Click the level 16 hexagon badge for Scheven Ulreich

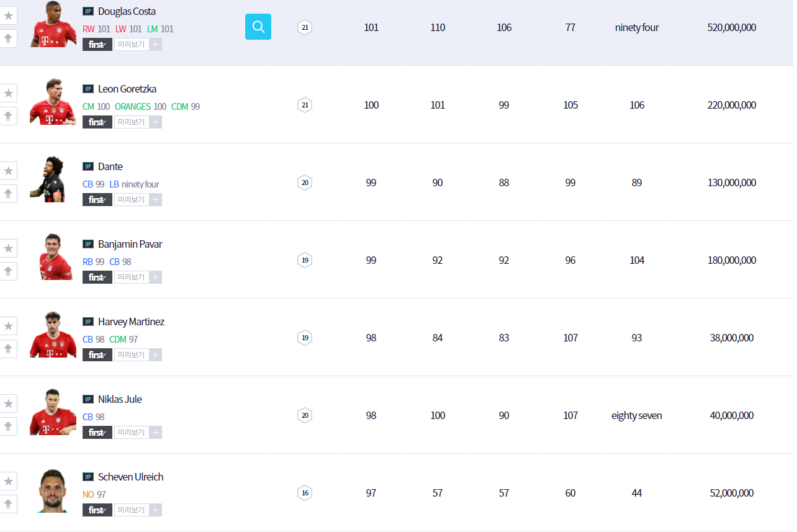pyautogui.click(x=304, y=493)
